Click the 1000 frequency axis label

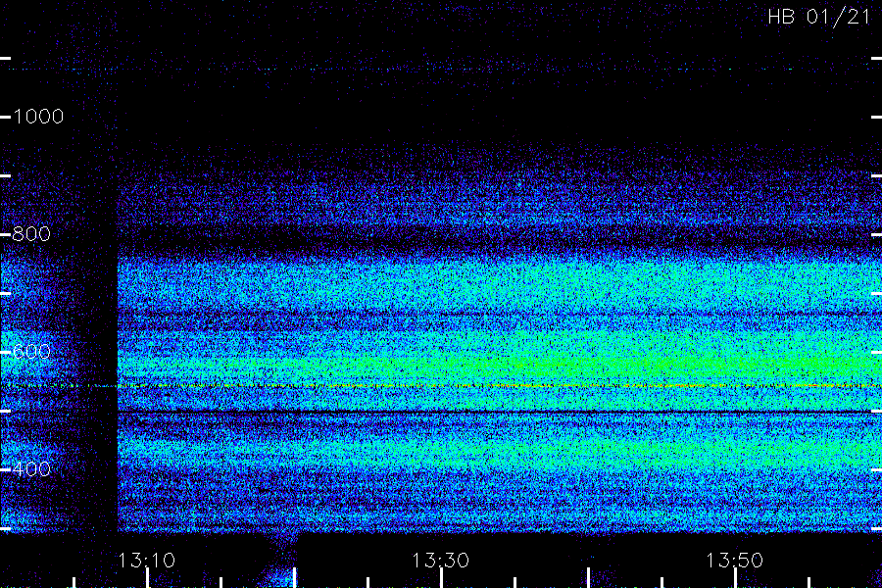click(38, 117)
